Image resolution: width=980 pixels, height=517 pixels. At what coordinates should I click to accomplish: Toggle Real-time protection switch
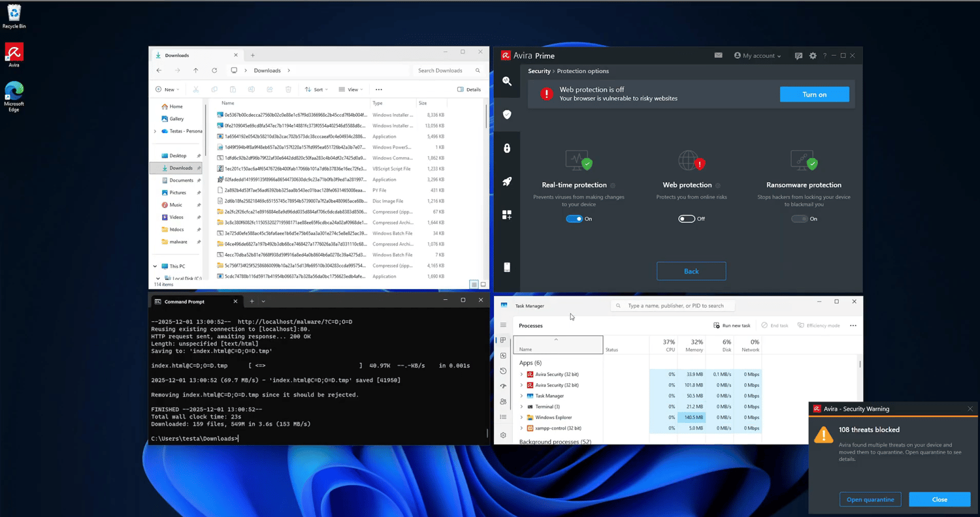[x=574, y=219]
